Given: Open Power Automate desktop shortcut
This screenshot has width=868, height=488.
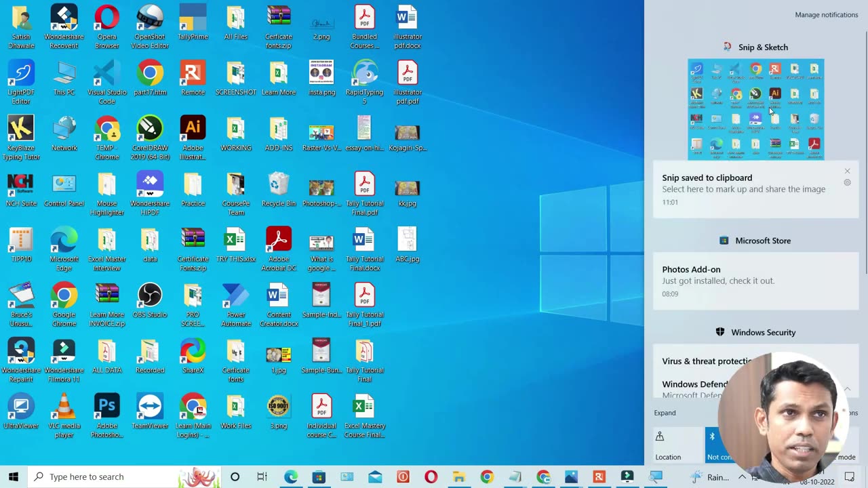Looking at the screenshot, I should pos(236,305).
